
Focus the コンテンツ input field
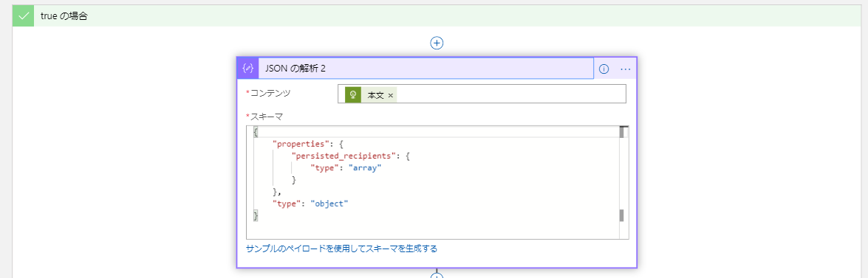click(482, 94)
